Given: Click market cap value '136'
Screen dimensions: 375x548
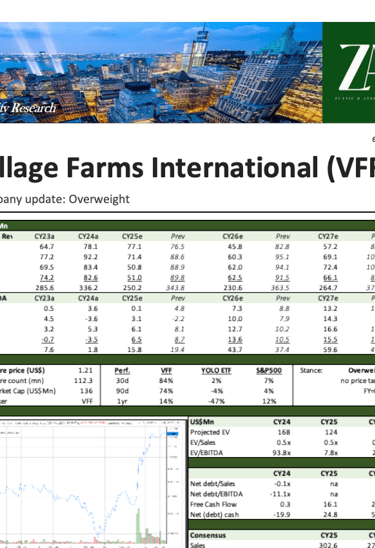Looking at the screenshot, I should pos(86,391).
